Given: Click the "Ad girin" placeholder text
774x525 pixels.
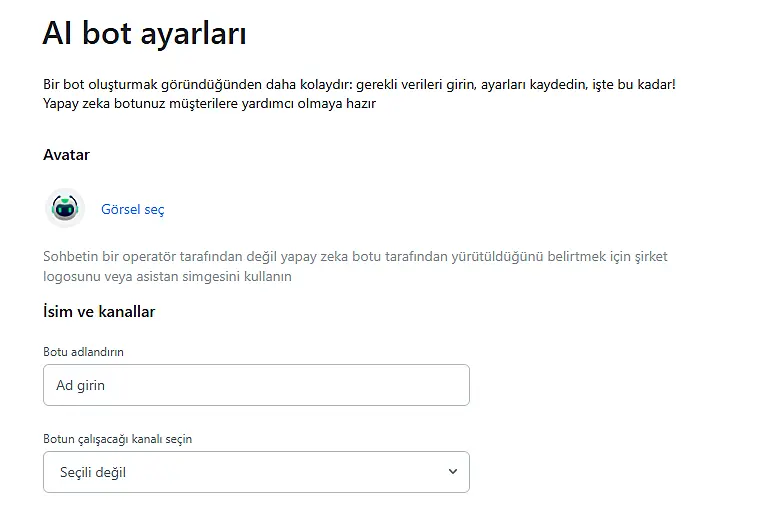Looking at the screenshot, I should [80, 385].
